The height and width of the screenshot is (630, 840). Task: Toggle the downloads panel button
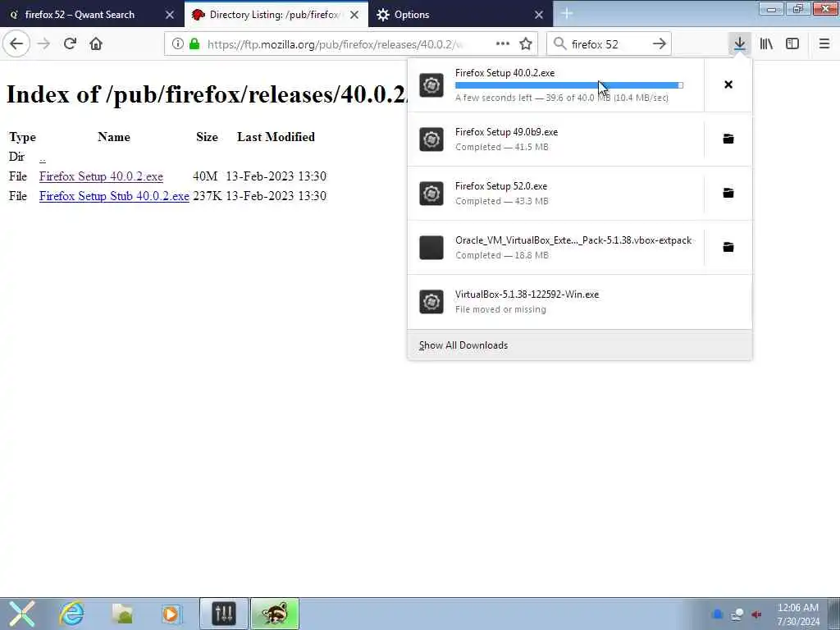pyautogui.click(x=739, y=44)
